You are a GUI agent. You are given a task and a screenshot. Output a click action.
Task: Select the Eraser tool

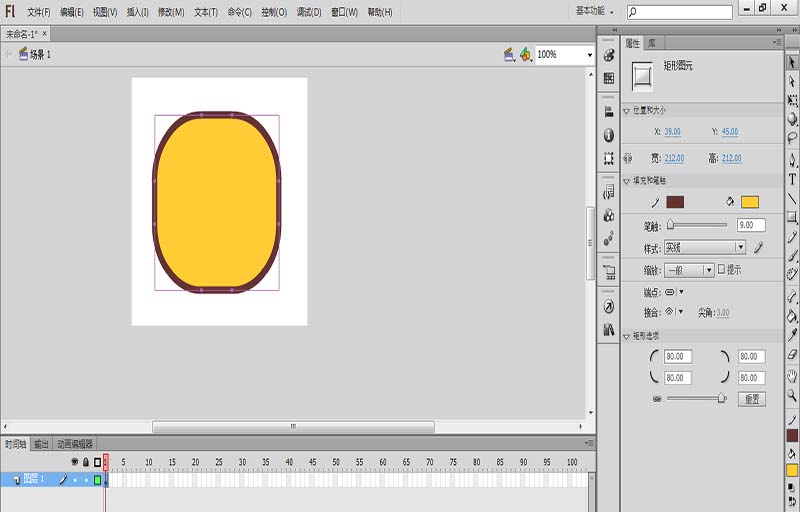[x=792, y=354]
